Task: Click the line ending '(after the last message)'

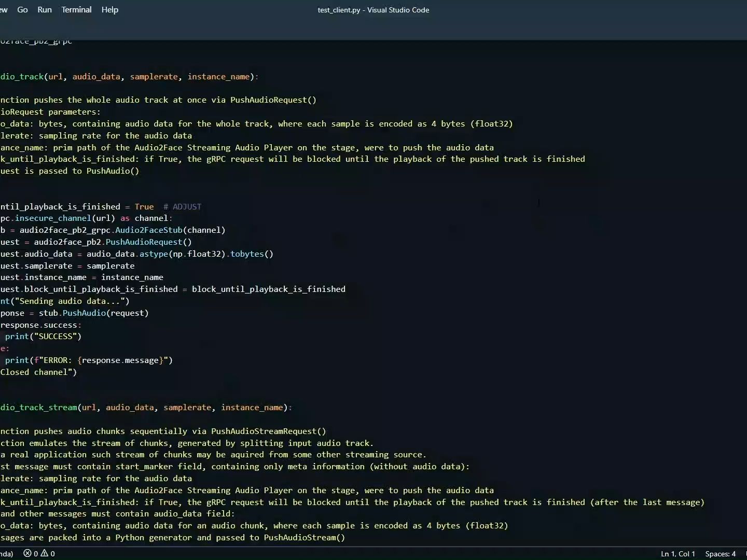Action: pos(352,502)
